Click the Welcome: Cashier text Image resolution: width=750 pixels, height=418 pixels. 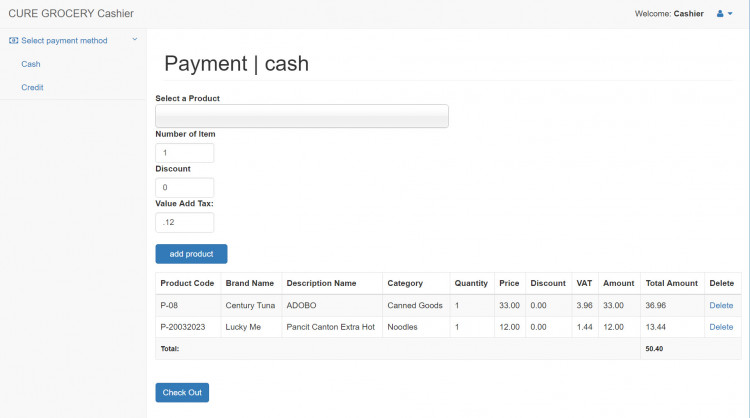click(669, 14)
